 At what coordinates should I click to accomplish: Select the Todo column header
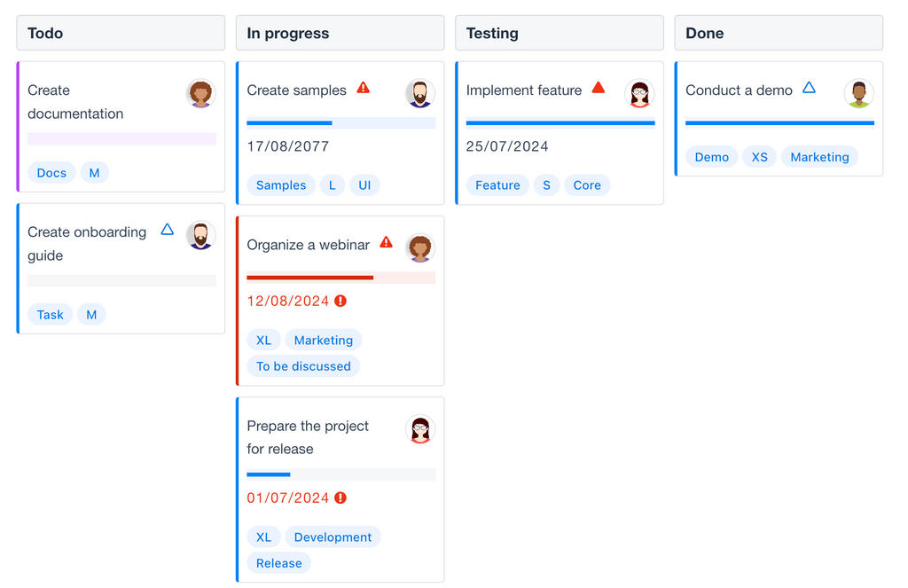[x=121, y=33]
